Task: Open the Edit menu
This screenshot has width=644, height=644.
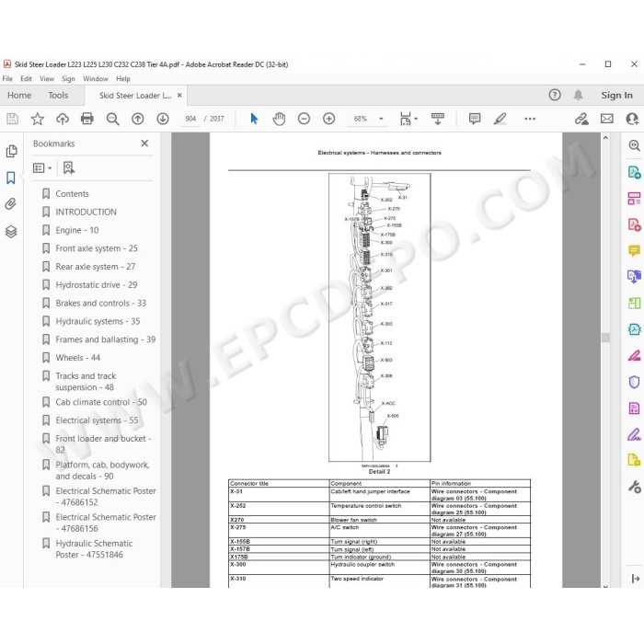Action: (26, 79)
